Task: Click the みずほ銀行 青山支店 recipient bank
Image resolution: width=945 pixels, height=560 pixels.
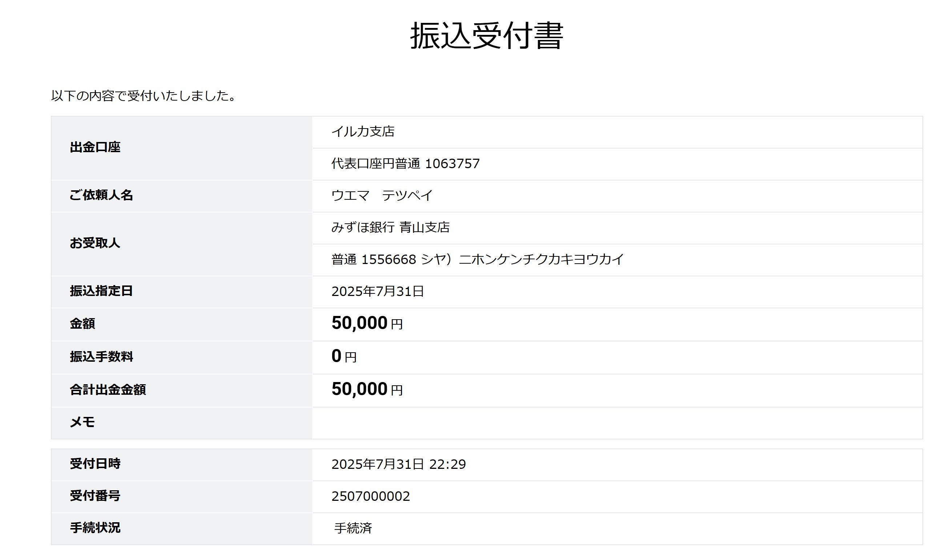Action: pos(390,228)
